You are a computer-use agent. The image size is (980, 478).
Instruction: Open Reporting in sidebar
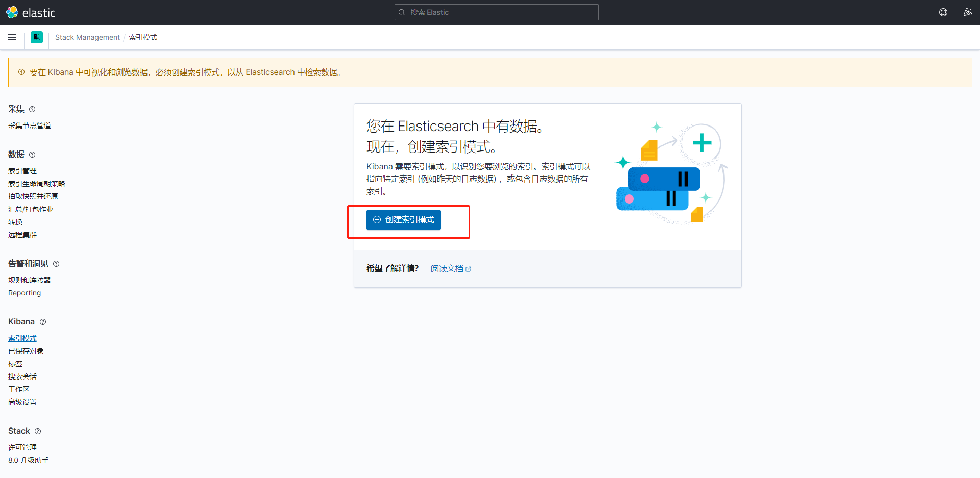coord(24,293)
